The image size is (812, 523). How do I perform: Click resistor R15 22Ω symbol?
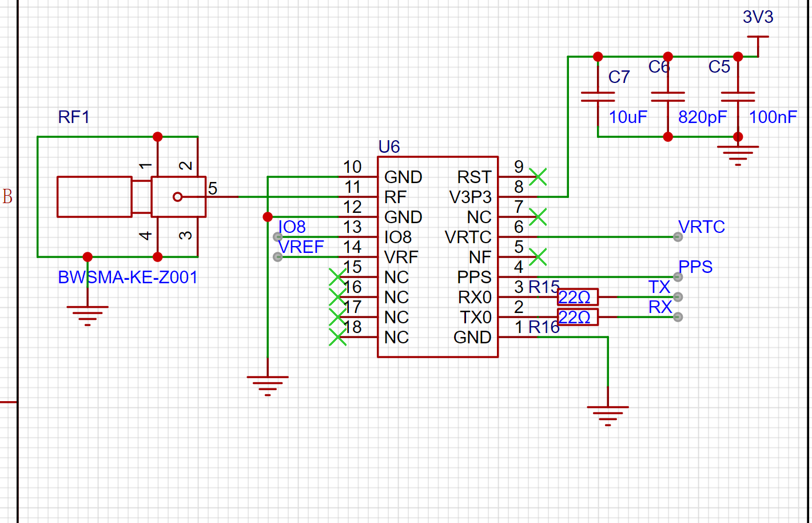pyautogui.click(x=578, y=297)
